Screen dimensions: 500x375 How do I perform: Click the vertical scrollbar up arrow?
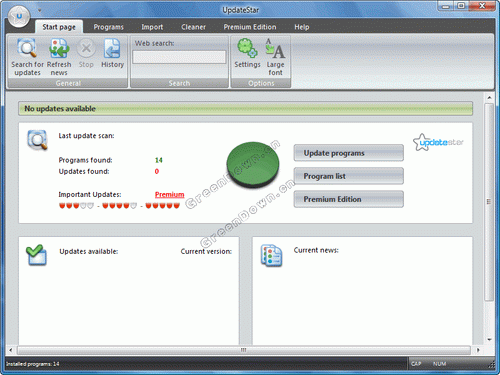pos(489,98)
